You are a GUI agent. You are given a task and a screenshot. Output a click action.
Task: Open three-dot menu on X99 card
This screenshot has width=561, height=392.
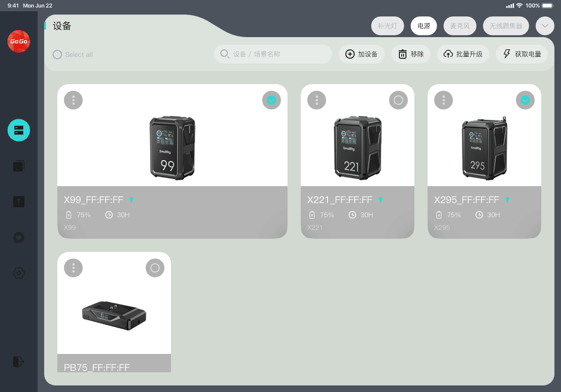pyautogui.click(x=73, y=100)
